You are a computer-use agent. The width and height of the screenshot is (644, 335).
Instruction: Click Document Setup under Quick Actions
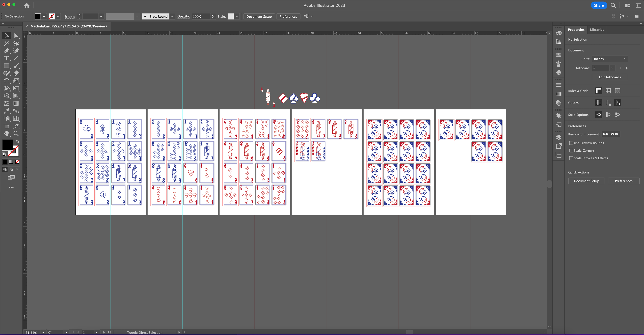(586, 181)
